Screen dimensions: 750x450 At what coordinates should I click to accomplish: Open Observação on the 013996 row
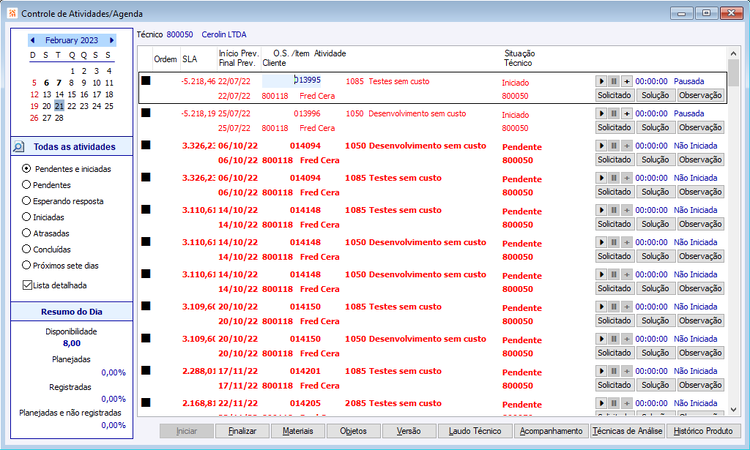point(700,127)
